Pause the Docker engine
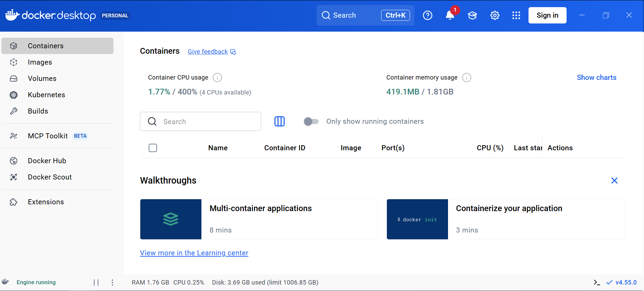This screenshot has height=291, width=644. pyautogui.click(x=96, y=283)
